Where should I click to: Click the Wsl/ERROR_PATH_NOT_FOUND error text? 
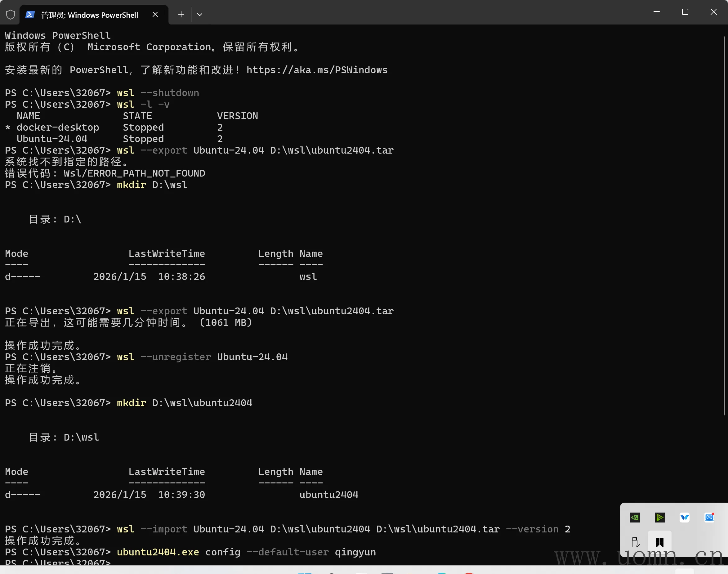click(134, 173)
